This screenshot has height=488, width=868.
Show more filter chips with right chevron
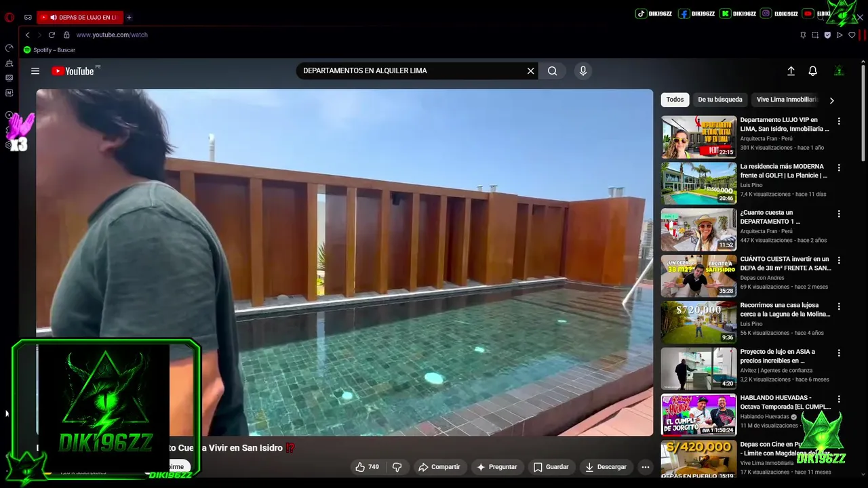831,100
